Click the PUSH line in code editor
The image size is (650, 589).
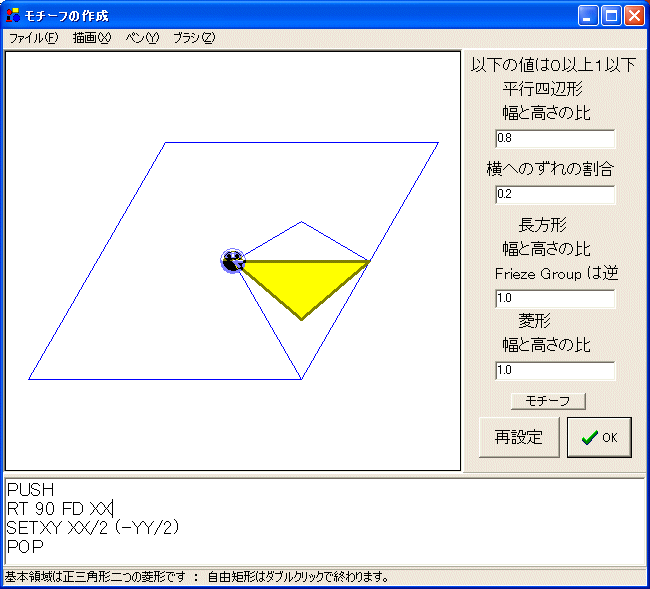coord(31,490)
